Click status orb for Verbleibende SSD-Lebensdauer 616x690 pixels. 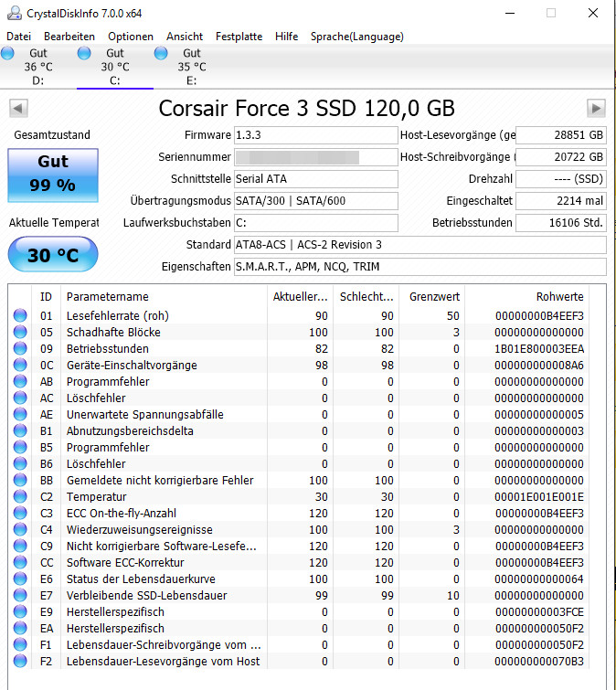(20, 595)
